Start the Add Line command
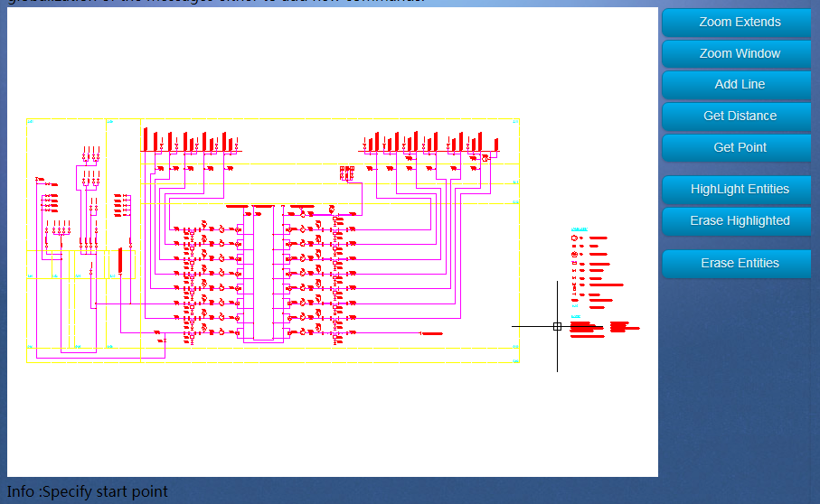 739,85
